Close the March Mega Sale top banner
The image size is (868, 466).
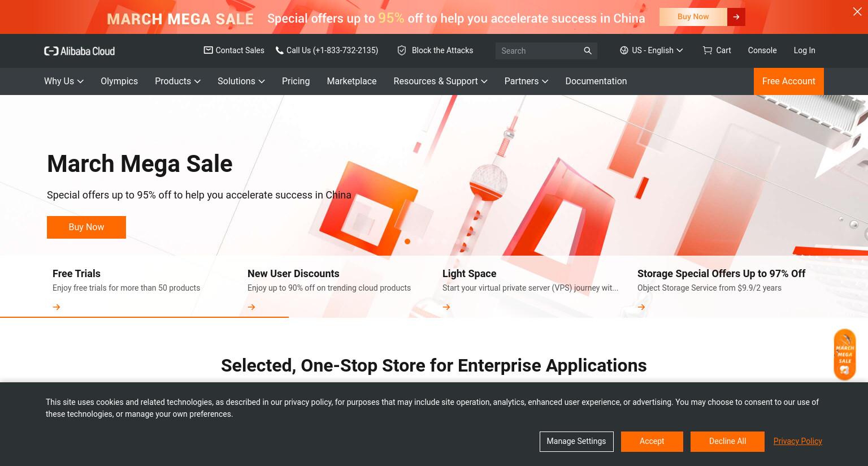(x=857, y=11)
